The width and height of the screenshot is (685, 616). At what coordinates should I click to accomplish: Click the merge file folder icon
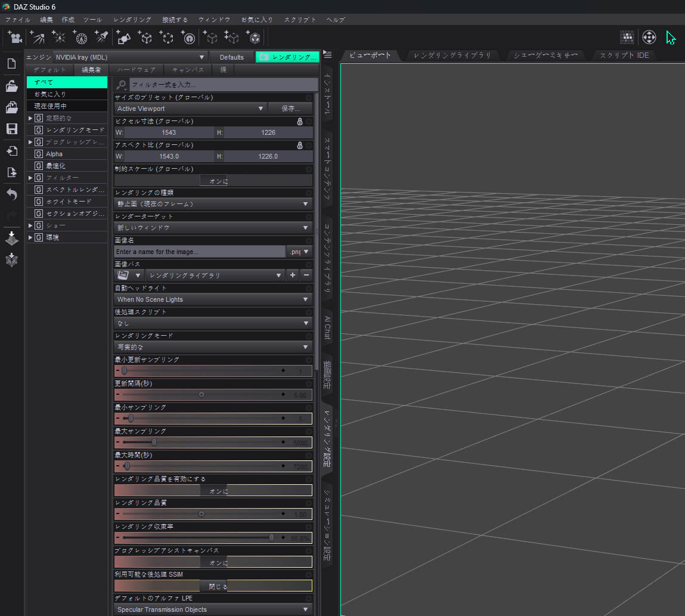12,107
